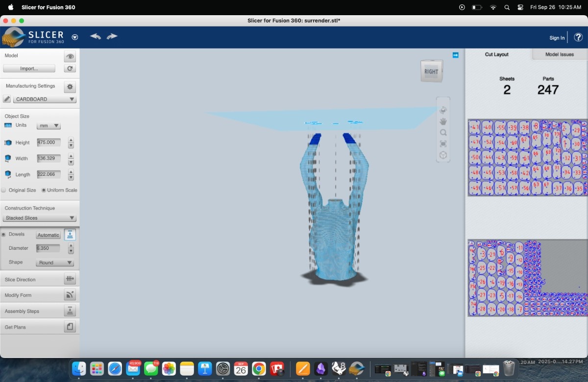This screenshot has height=382, width=588.
Task: Select the Original Size radio button
Action: tap(4, 190)
